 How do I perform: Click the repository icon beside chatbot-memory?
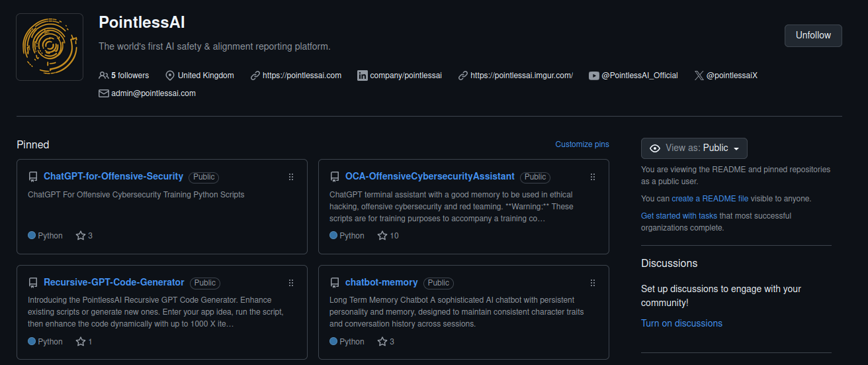click(x=335, y=283)
